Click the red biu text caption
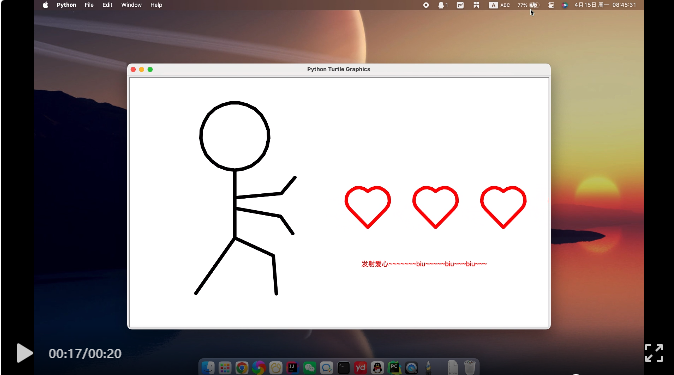This screenshot has height=375, width=674. click(x=424, y=264)
